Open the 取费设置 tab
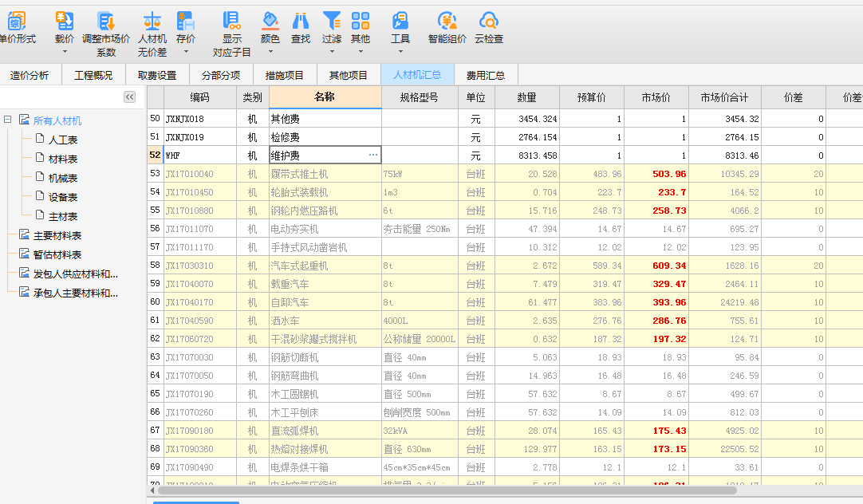Viewport: 863px width, 504px height. click(157, 76)
